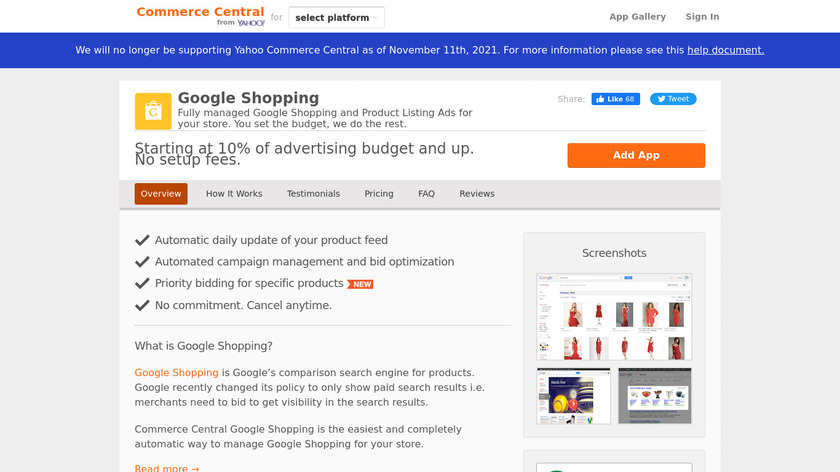The width and height of the screenshot is (840, 472).
Task: Like the app on Facebook
Action: 615,99
